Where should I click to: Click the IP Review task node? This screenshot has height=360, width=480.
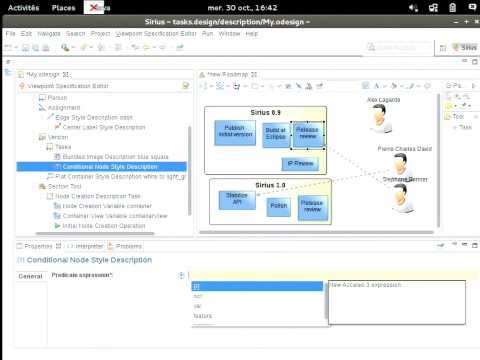[300, 164]
